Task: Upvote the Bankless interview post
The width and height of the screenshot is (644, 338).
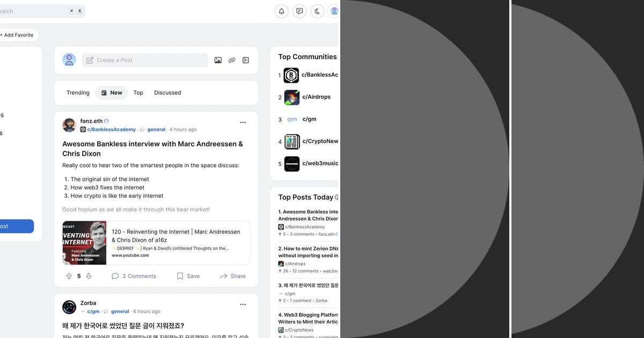Action: tap(69, 276)
